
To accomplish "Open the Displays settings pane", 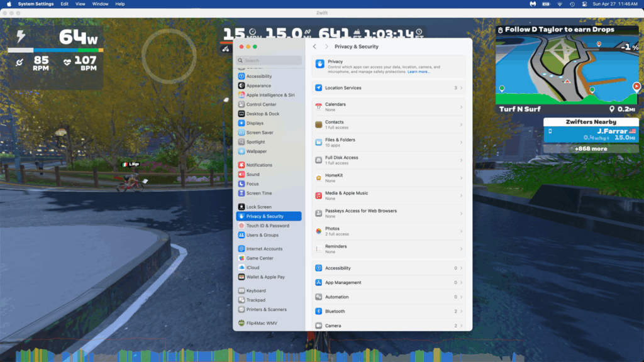I will tap(269, 124).
